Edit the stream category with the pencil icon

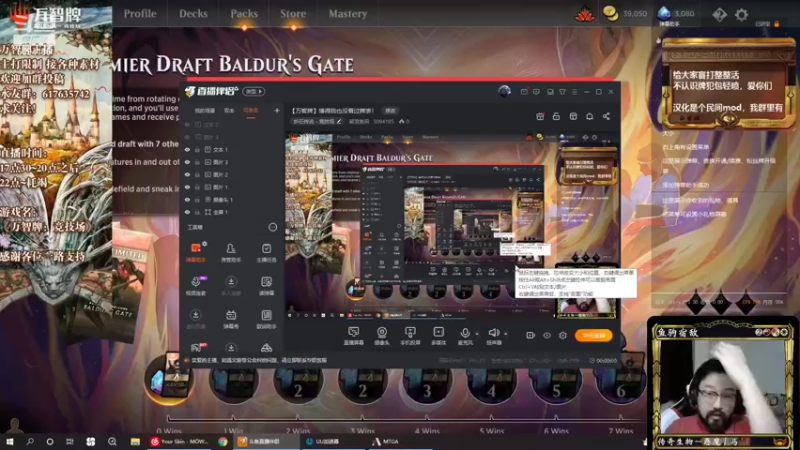339,121
